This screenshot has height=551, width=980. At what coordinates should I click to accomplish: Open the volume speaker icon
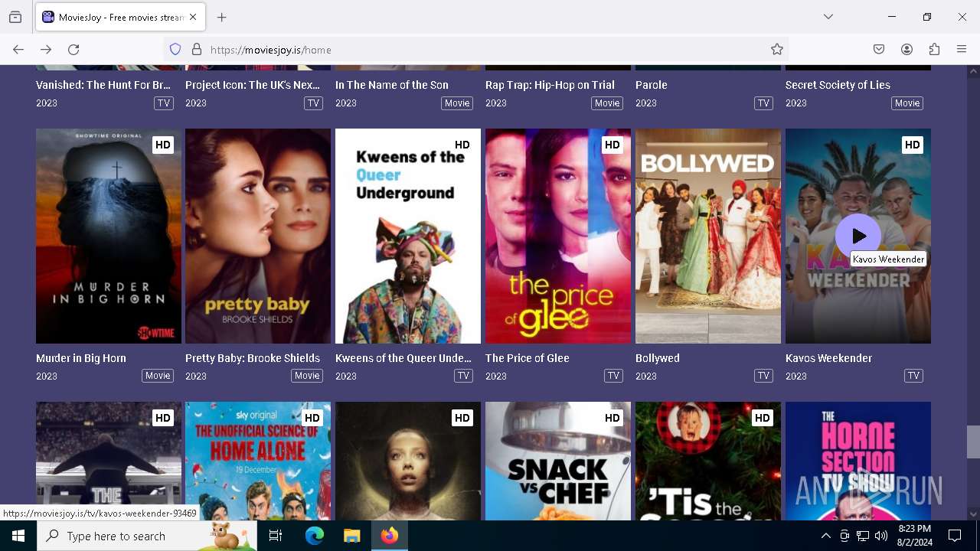tap(881, 536)
